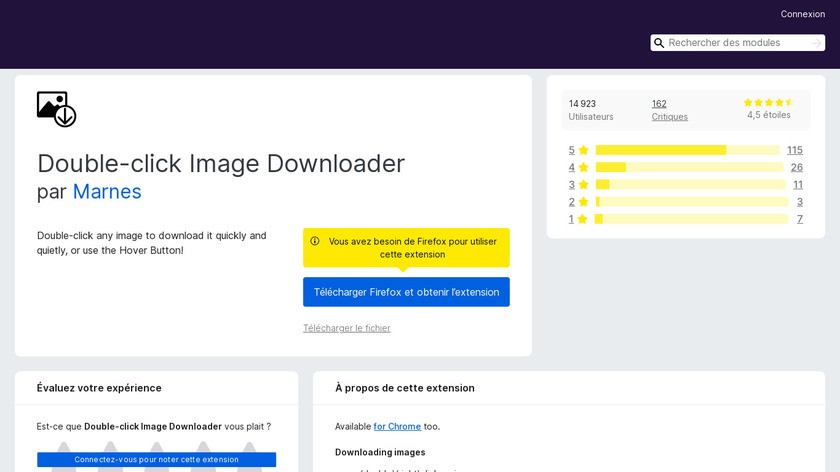The width and height of the screenshot is (840, 472).
Task: Click the Downloading images subheading
Action: 380,452
